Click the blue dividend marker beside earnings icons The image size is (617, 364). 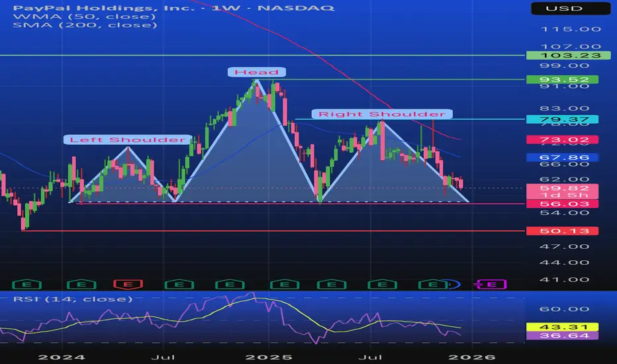click(x=453, y=284)
